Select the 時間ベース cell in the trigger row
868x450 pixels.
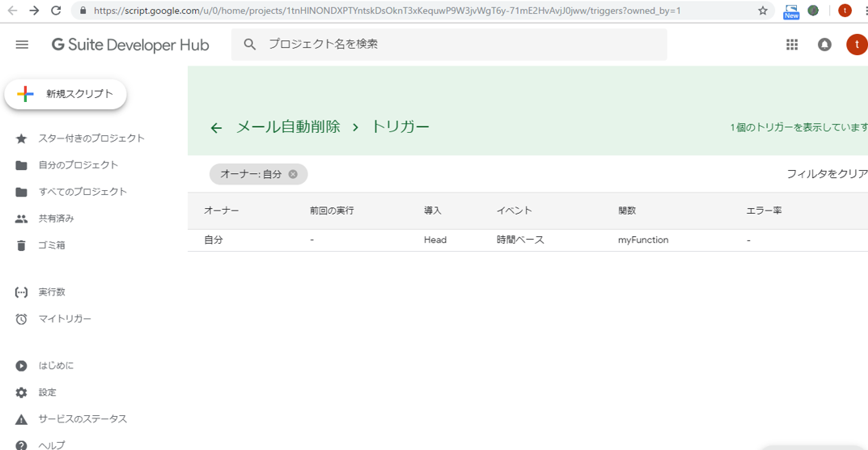[520, 240]
